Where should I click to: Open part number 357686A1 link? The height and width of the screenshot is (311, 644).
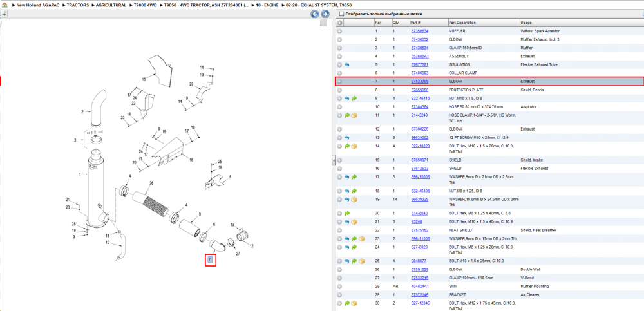click(420, 56)
